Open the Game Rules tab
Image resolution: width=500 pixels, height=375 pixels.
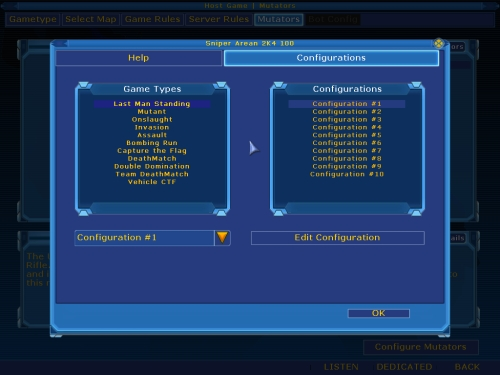pyautogui.click(x=152, y=19)
